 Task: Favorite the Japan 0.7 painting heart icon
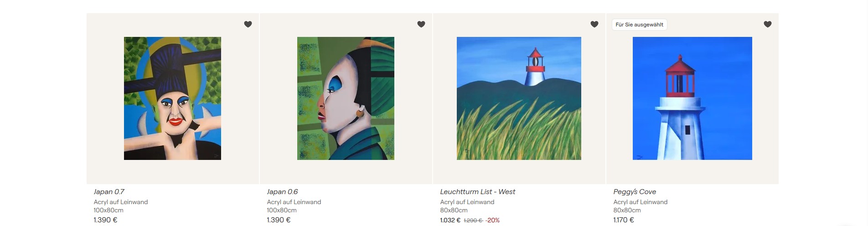[x=248, y=24]
